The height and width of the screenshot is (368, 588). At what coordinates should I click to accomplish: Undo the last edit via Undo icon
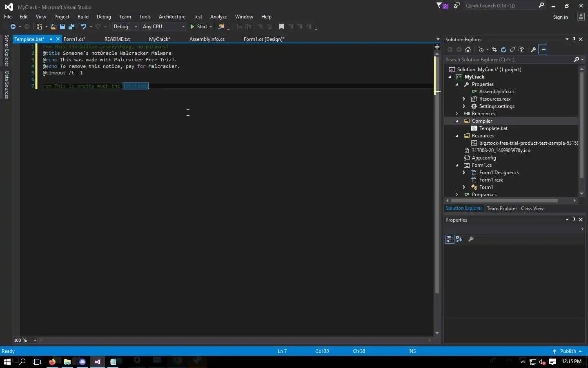click(x=84, y=27)
